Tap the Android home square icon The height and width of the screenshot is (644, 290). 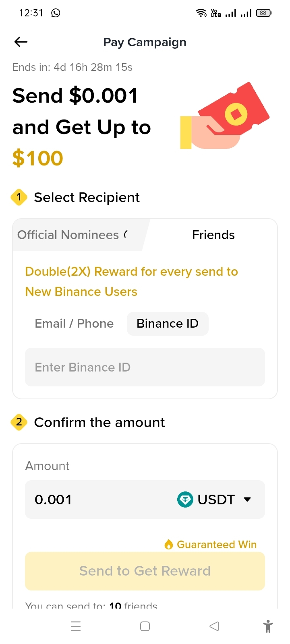(x=145, y=626)
